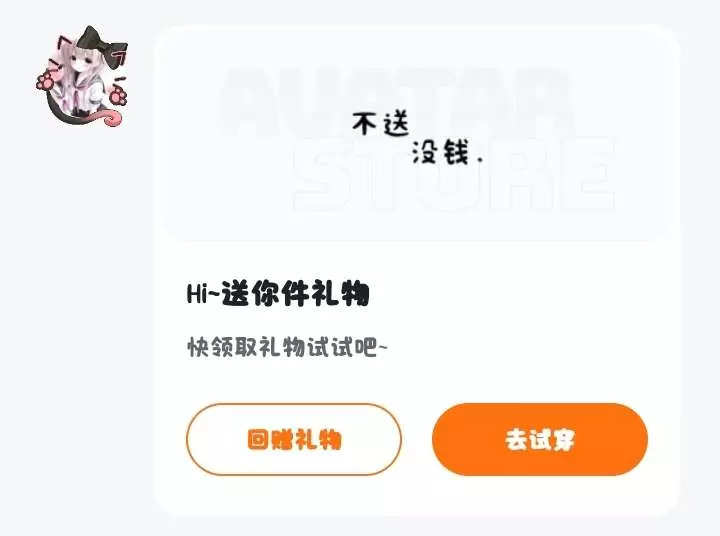This screenshot has width=720, height=536.
Task: Click the faint STORE watermark text
Action: click(x=455, y=175)
